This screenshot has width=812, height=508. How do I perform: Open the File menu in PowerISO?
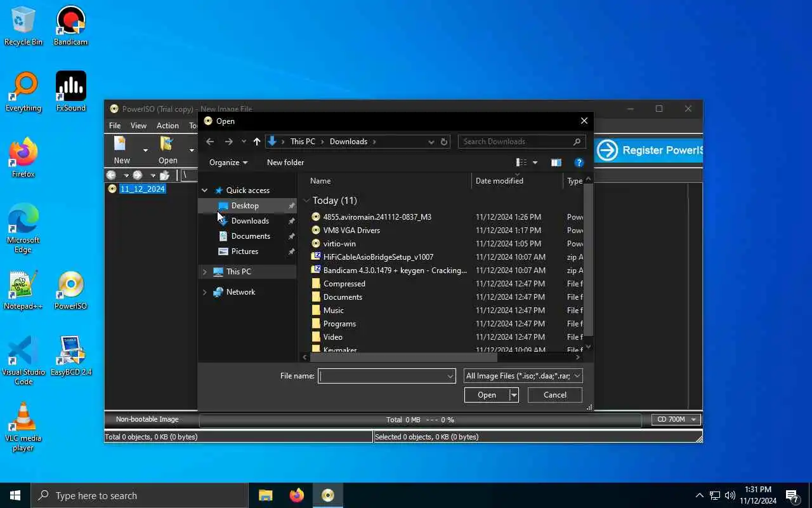(115, 126)
